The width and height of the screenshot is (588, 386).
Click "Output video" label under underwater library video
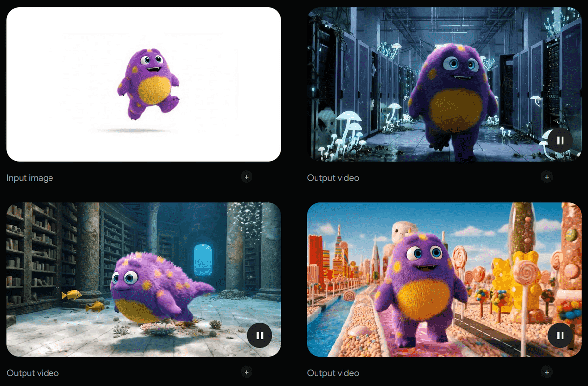pyautogui.click(x=32, y=373)
